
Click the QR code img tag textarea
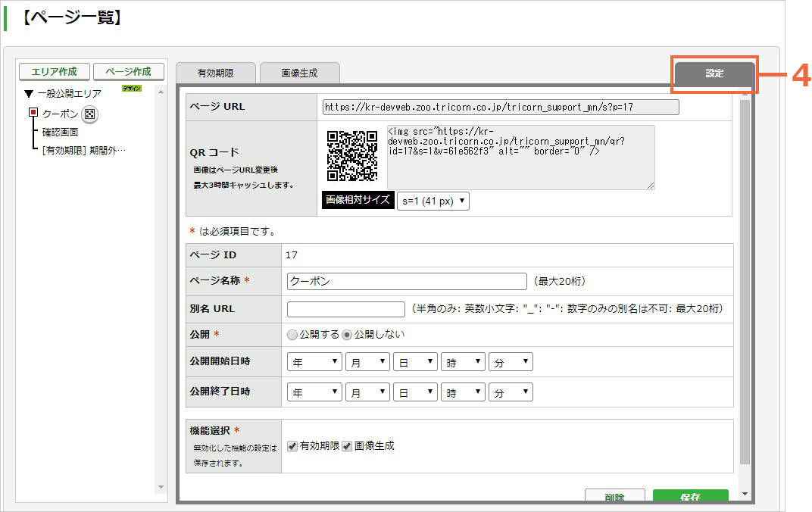[x=520, y=157]
